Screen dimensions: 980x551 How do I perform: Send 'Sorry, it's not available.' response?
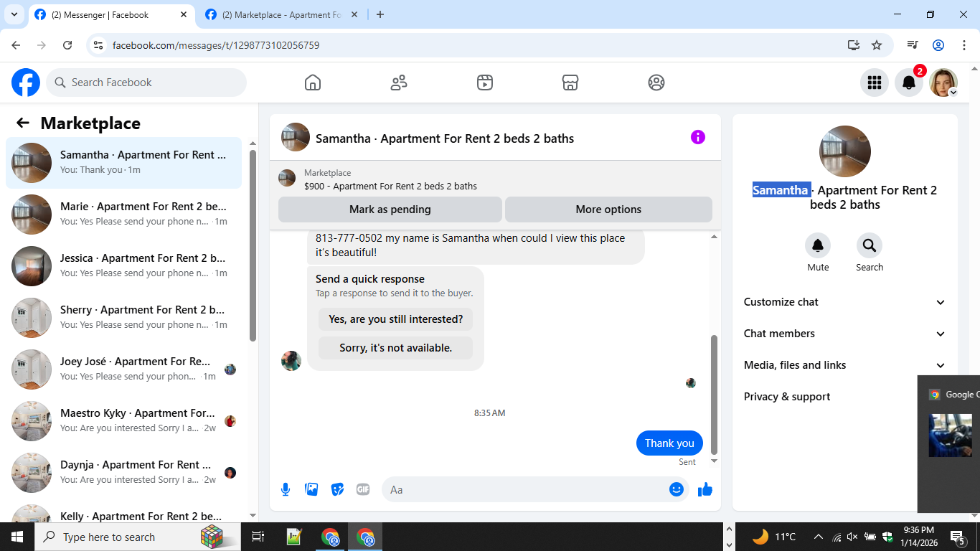point(396,348)
